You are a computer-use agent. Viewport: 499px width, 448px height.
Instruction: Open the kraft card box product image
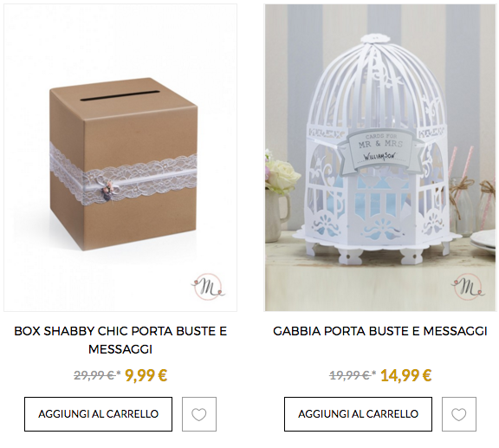tap(120, 158)
